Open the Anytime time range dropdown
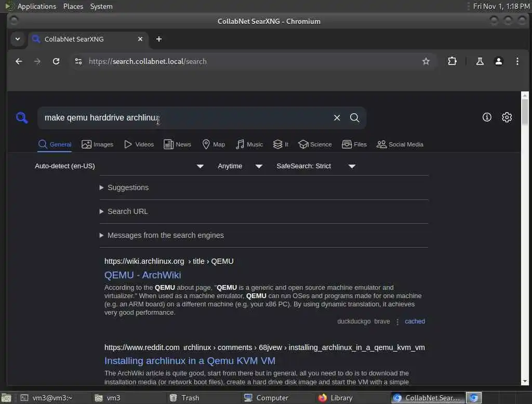The height and width of the screenshot is (404, 532). (240, 166)
